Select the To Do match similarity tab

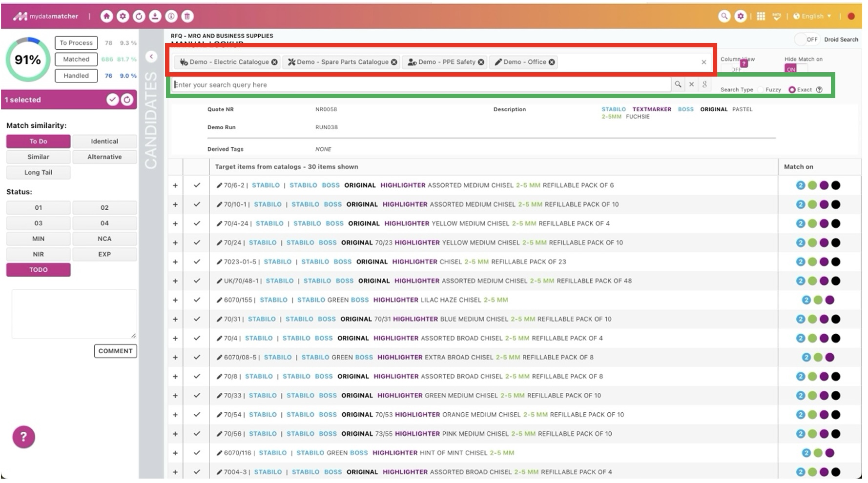coord(39,141)
